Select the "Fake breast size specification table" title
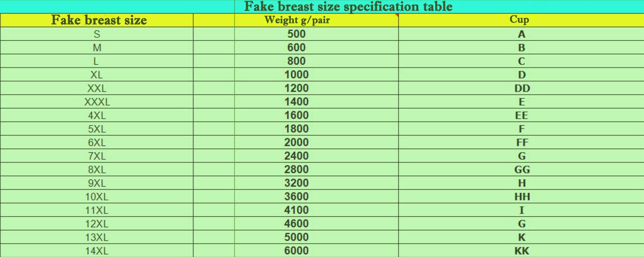 point(348,7)
